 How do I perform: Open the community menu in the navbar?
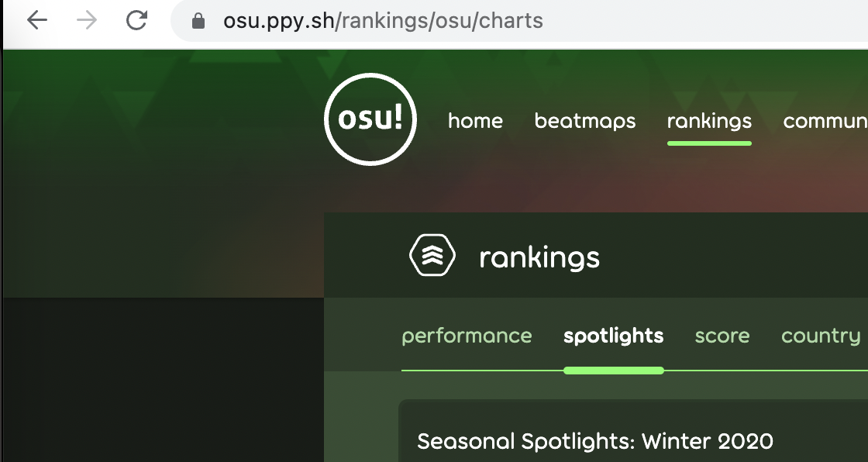click(825, 121)
